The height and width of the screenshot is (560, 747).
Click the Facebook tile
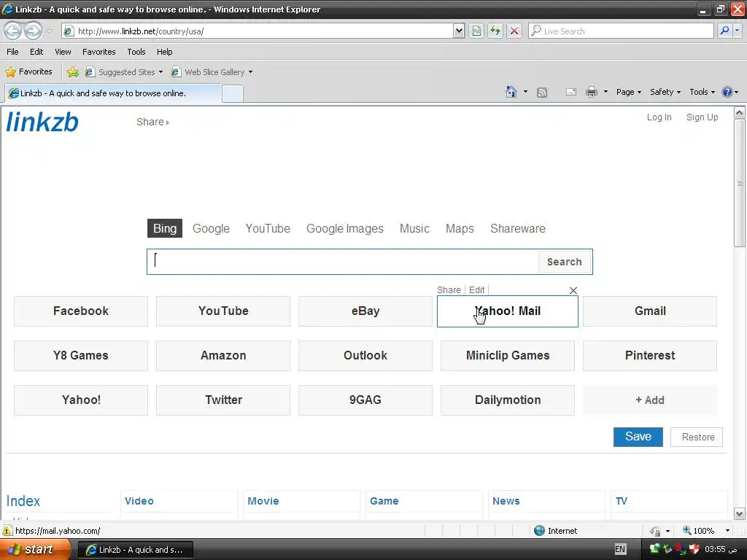point(81,311)
